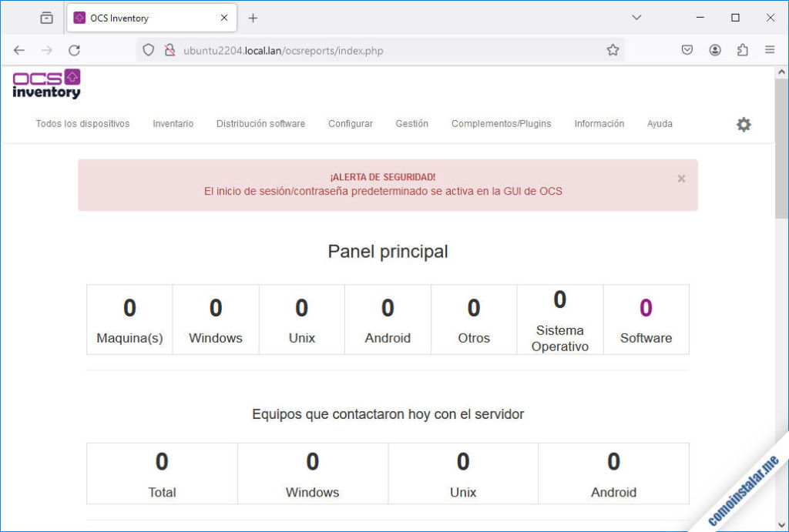Image resolution: width=789 pixels, height=532 pixels.
Task: Click the Distribución software menu entry
Action: [x=260, y=123]
